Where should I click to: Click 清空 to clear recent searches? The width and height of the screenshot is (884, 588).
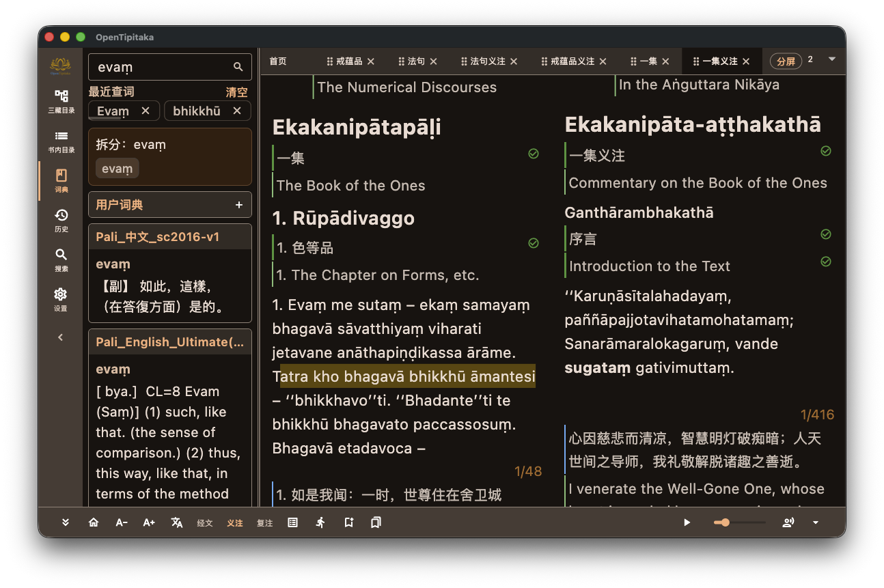pyautogui.click(x=236, y=92)
